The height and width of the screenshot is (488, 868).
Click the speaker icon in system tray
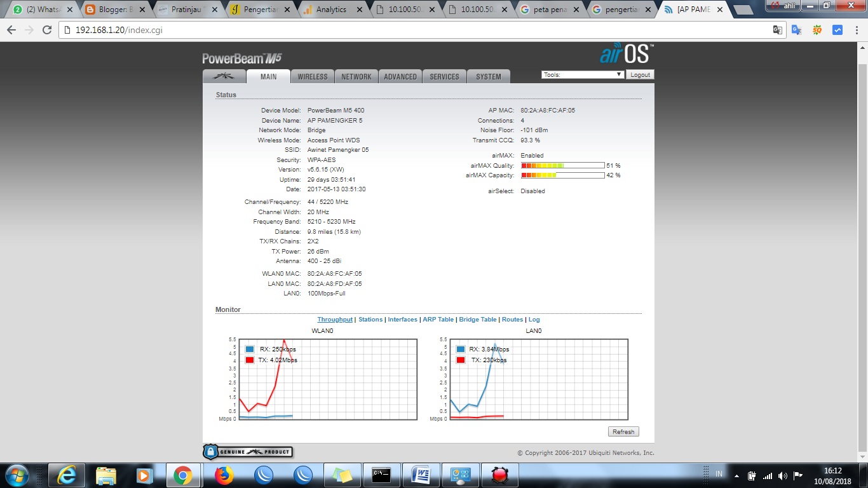tap(783, 475)
